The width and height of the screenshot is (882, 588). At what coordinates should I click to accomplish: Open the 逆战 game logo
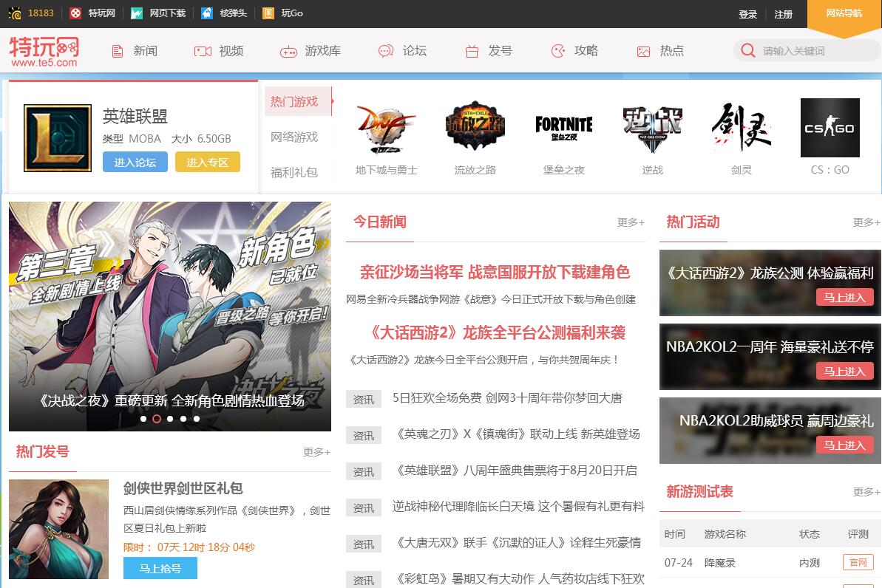pos(652,128)
